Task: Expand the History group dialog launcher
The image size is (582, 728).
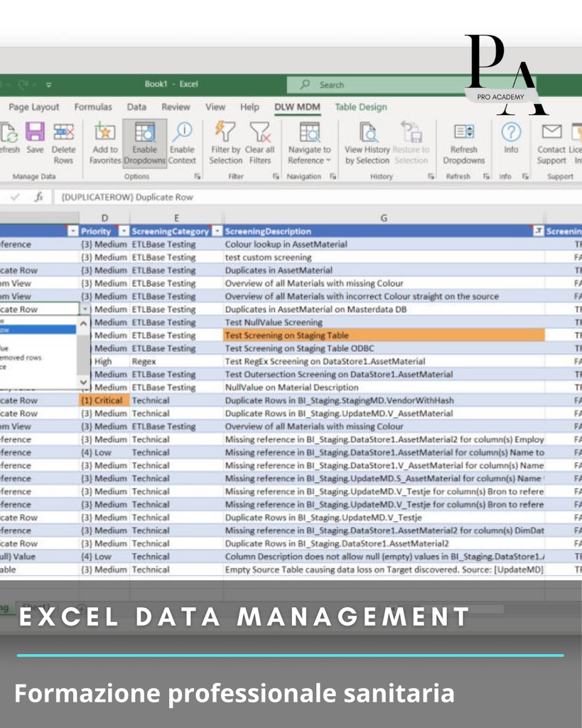Action: coord(431,176)
